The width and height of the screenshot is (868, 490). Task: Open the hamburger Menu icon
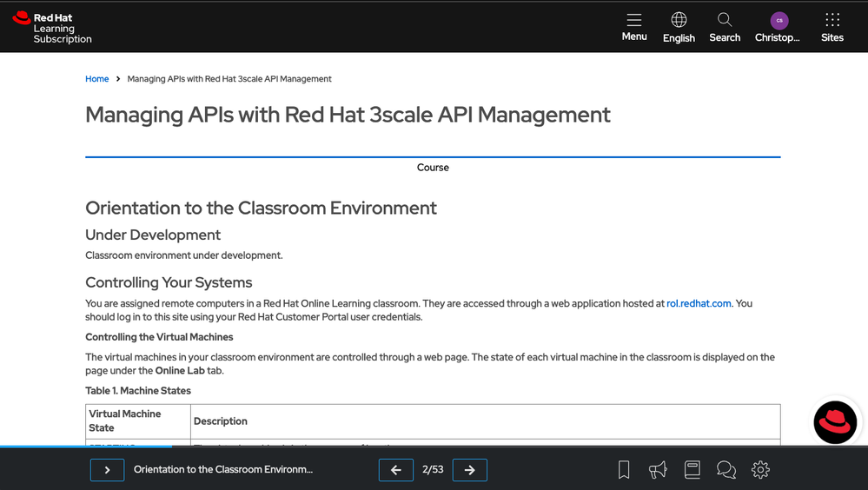[633, 27]
